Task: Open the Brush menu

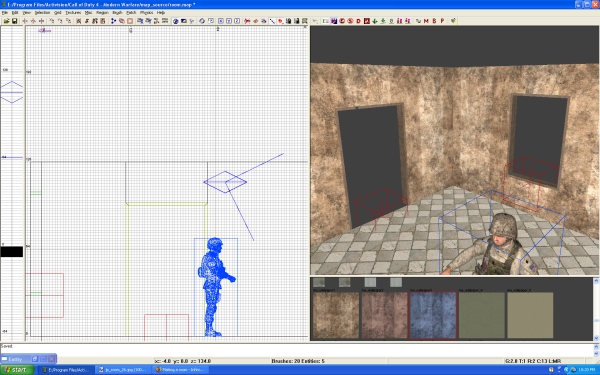Action: coord(117,13)
